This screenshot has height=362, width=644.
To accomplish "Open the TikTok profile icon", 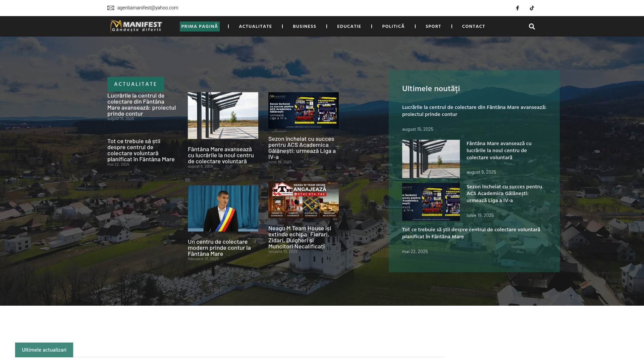I will click(x=532, y=8).
